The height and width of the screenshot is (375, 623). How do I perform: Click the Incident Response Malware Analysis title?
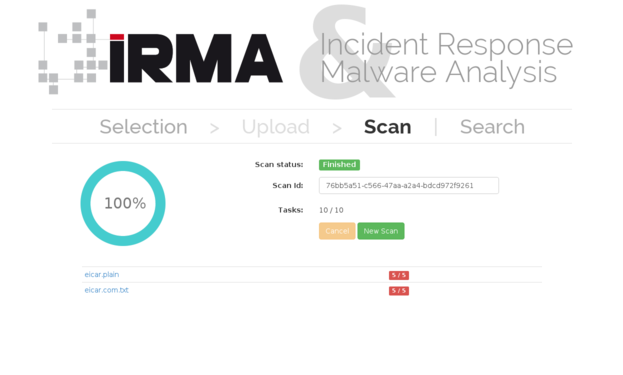[x=446, y=58]
